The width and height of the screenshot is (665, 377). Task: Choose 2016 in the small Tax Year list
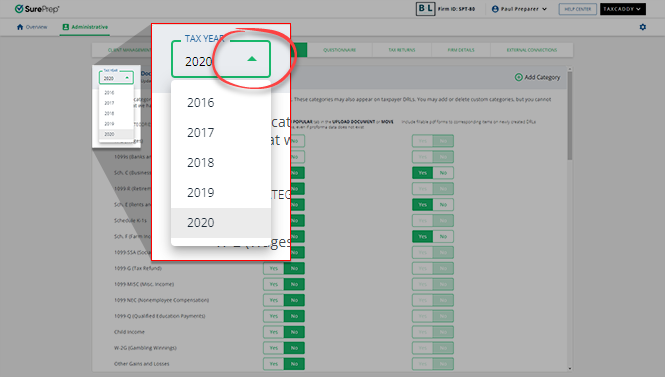(x=116, y=92)
